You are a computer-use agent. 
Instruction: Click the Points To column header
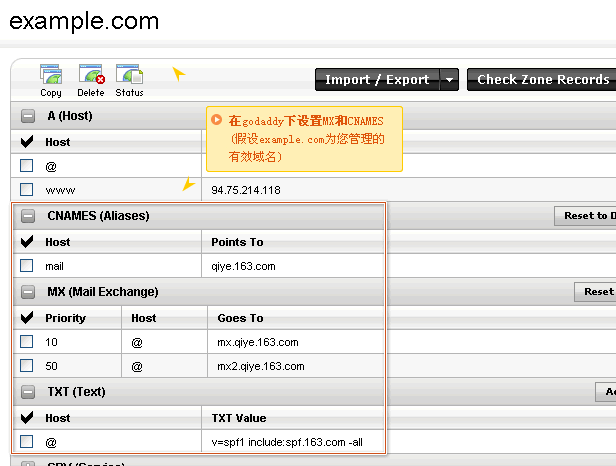[x=237, y=242]
